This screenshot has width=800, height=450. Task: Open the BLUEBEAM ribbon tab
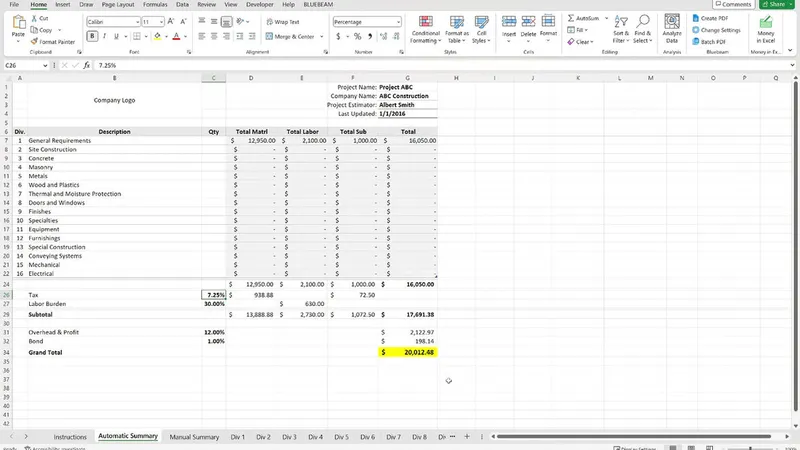click(318, 5)
